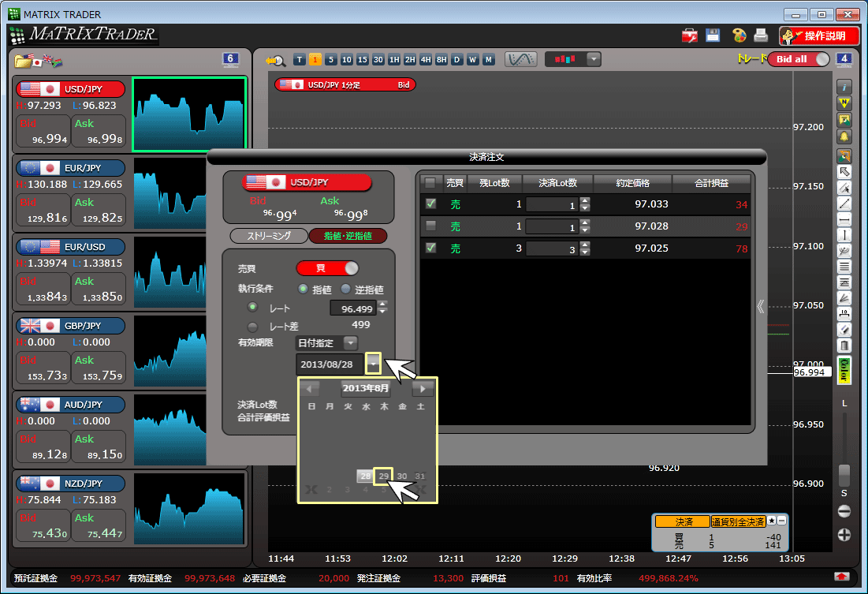Click the zoom-in plus icon beside chart

pyautogui.click(x=844, y=535)
